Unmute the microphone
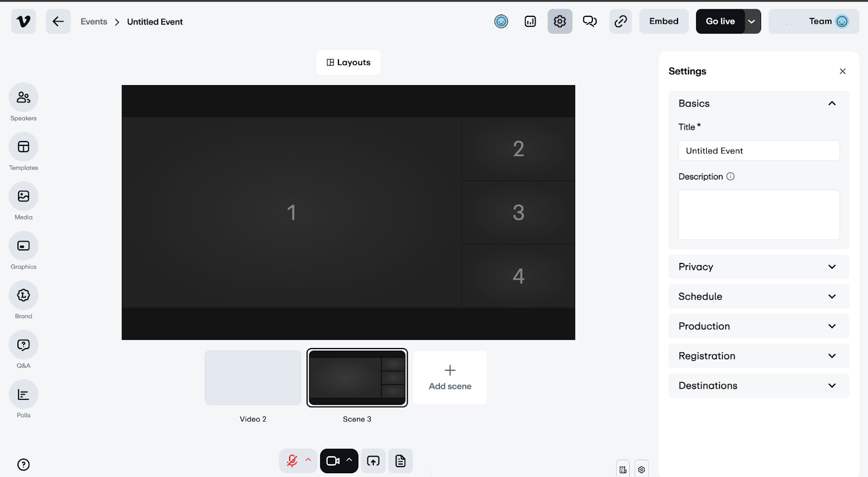This screenshot has width=868, height=477. point(292,461)
